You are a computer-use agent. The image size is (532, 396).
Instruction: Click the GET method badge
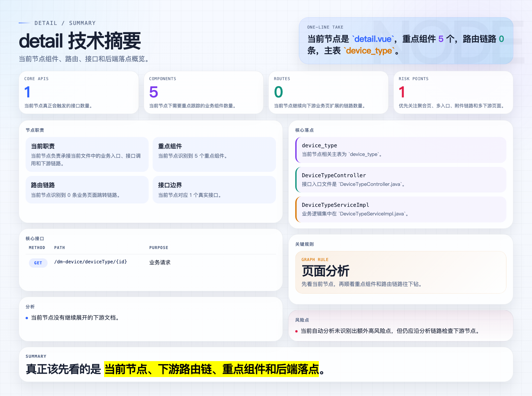[38, 263]
